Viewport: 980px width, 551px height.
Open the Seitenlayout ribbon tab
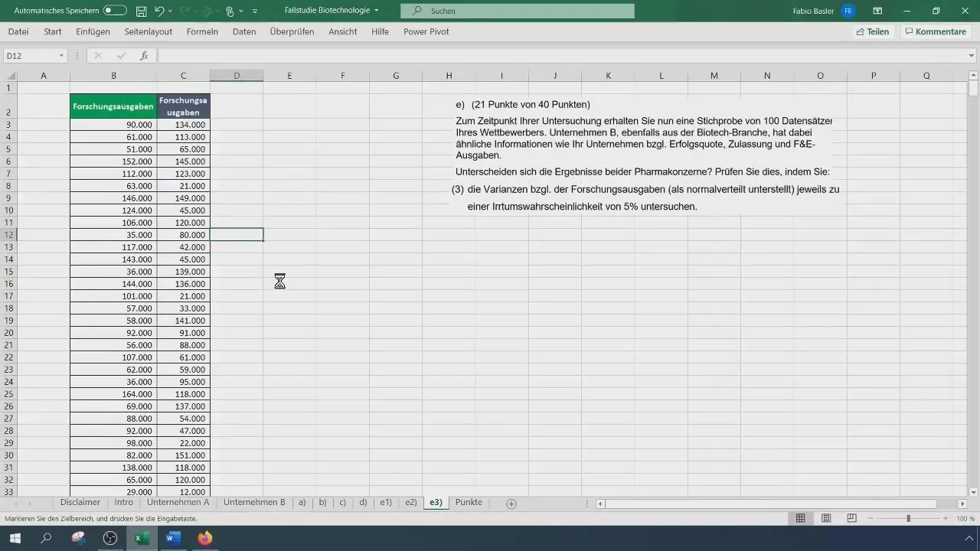[x=148, y=31]
